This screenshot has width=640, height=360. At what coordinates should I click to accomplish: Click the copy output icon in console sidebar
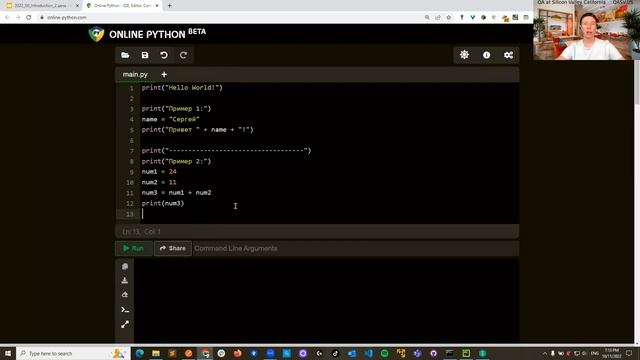(x=125, y=266)
